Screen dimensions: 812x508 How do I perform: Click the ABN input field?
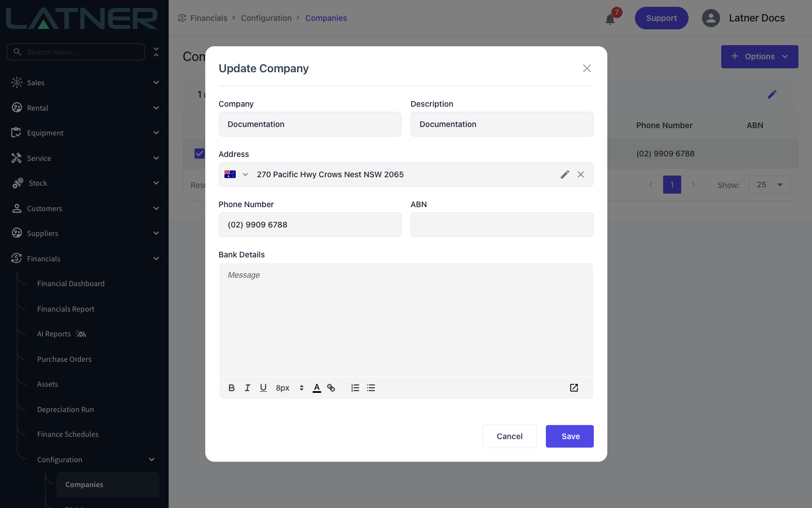coord(502,225)
